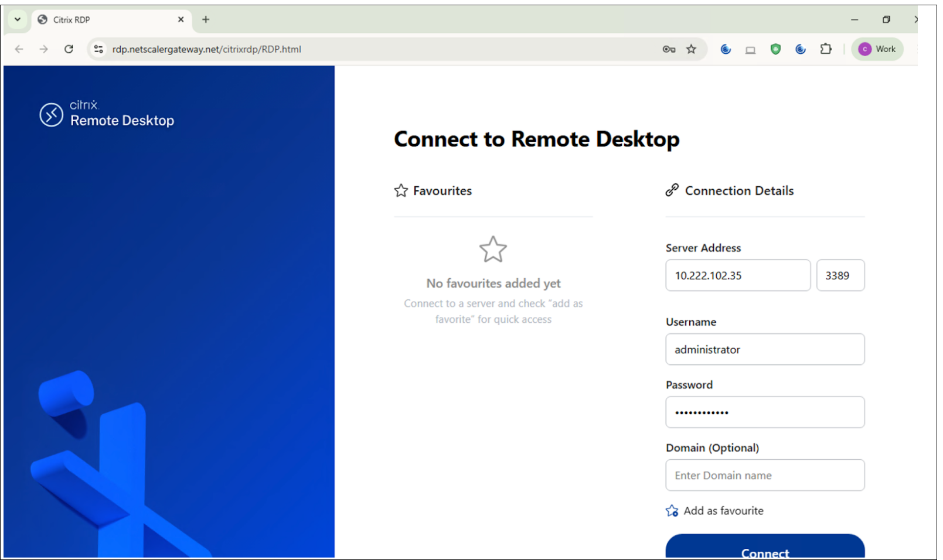
Task: Click the port field showing 3389
Action: click(840, 275)
